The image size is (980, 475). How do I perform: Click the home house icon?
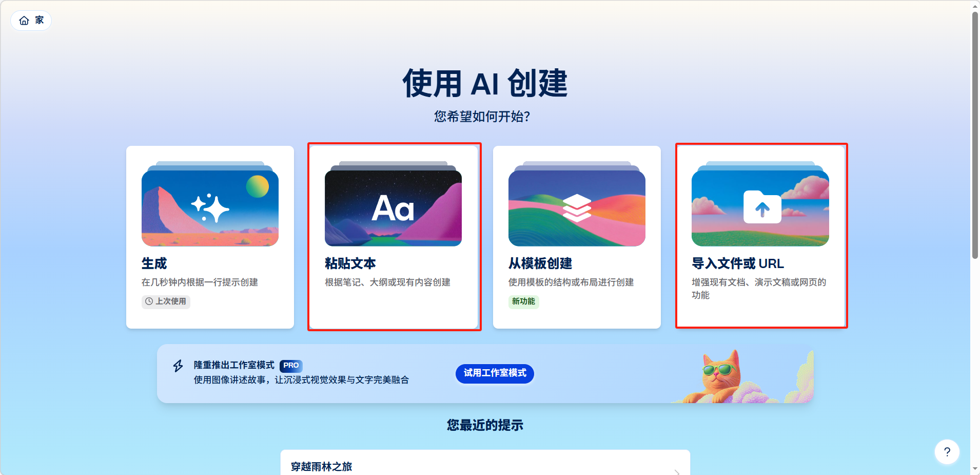(24, 21)
